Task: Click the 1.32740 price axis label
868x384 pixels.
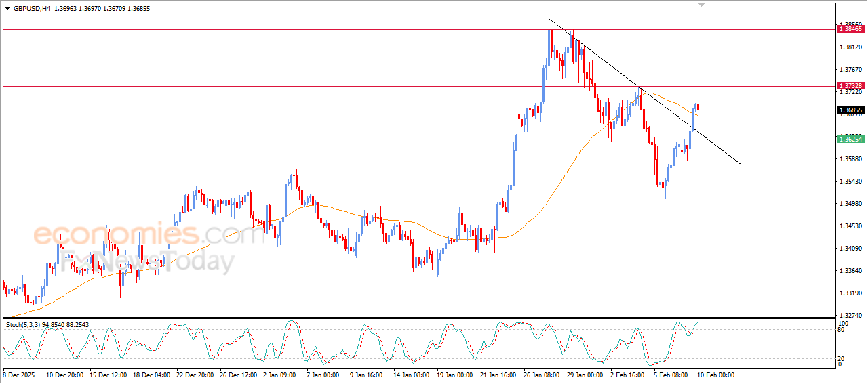Action: tap(850, 316)
